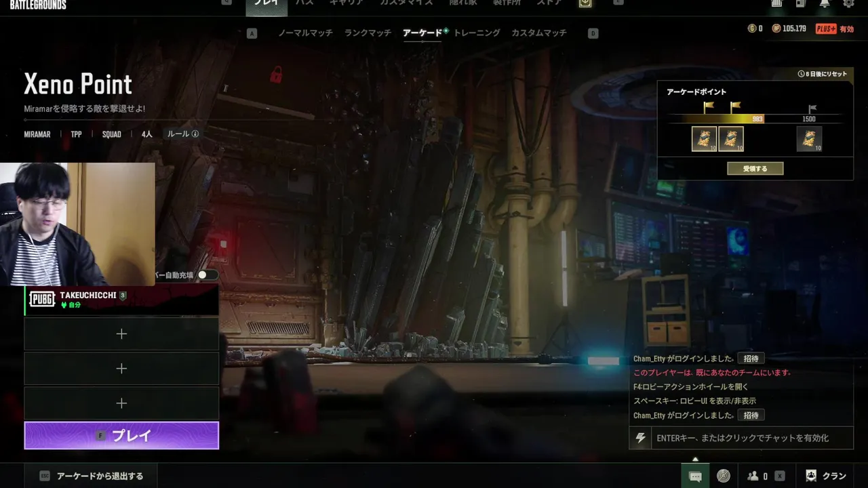The width and height of the screenshot is (868, 488).
Task: Open settings gear icon
Action: click(848, 3)
